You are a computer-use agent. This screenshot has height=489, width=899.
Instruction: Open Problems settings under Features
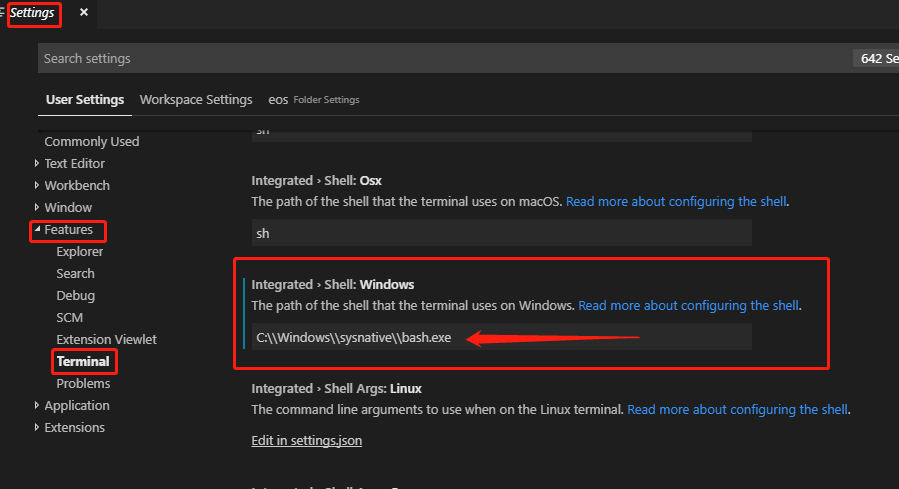coord(83,384)
